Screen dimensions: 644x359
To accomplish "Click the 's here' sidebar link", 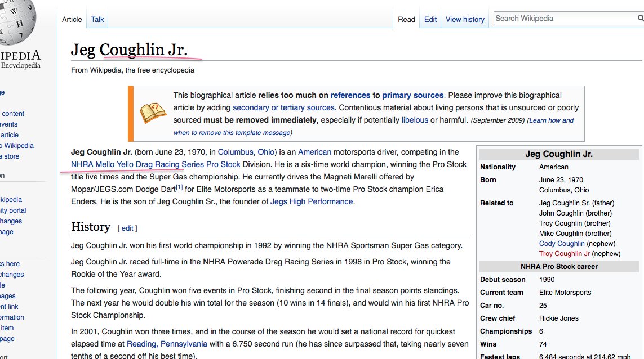I will tap(10, 264).
